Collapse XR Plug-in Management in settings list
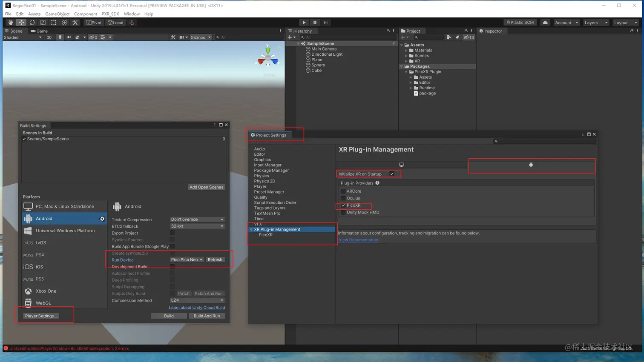 click(251, 230)
